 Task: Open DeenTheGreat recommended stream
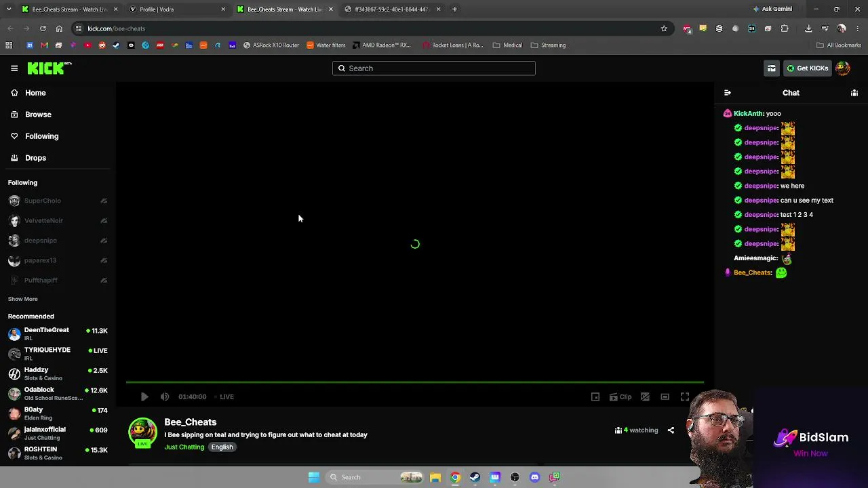58,333
